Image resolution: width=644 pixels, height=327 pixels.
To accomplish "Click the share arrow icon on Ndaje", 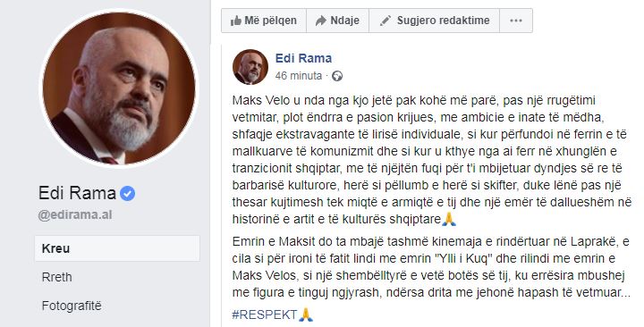I will tap(321, 21).
